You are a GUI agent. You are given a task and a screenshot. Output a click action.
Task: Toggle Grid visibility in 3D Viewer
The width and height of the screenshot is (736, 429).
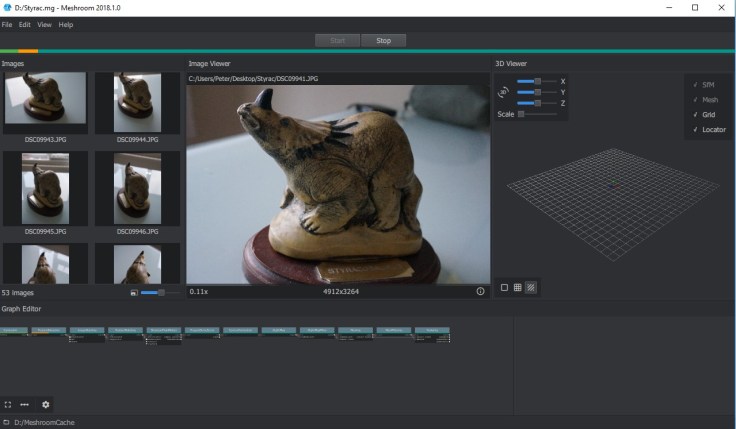(x=708, y=114)
